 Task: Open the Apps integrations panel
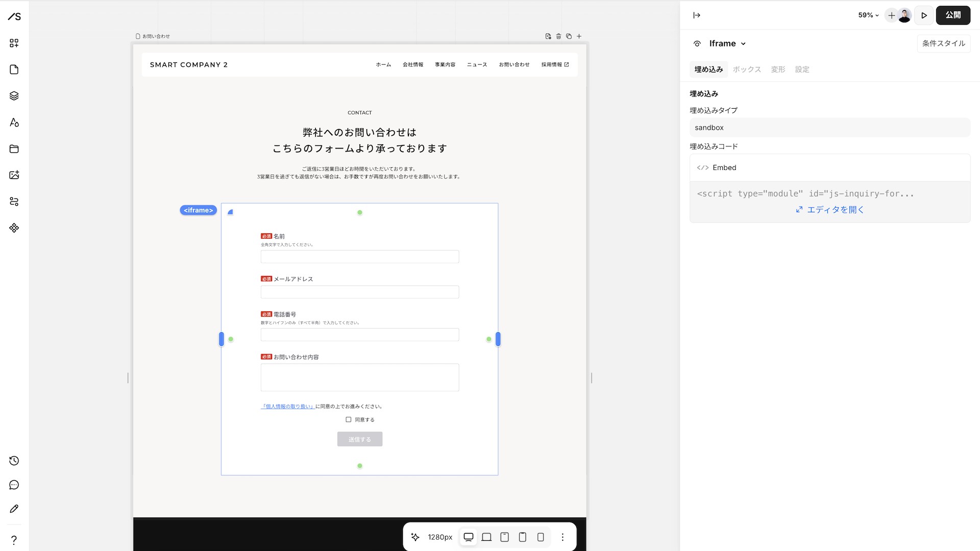click(x=14, y=228)
